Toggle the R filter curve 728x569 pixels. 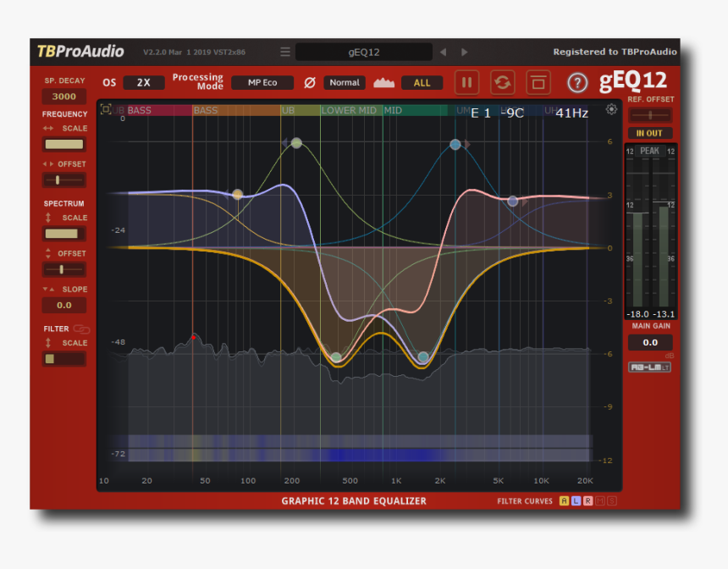(588, 500)
